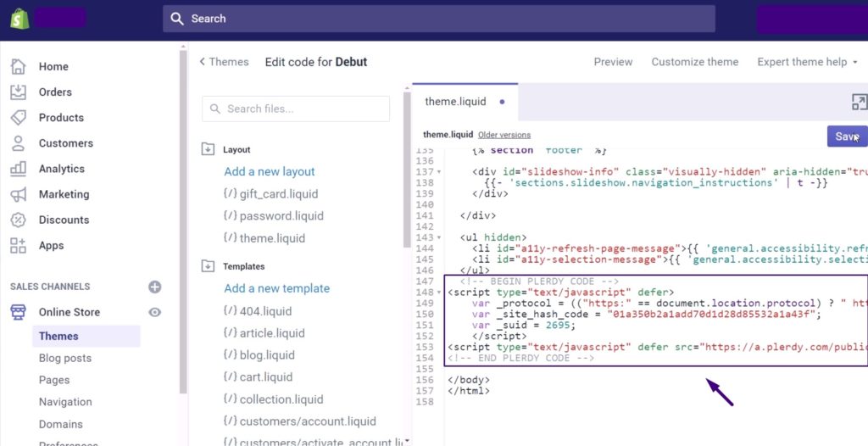Image resolution: width=868 pixels, height=446 pixels.
Task: Click the Products tag icon
Action: pyautogui.click(x=19, y=118)
